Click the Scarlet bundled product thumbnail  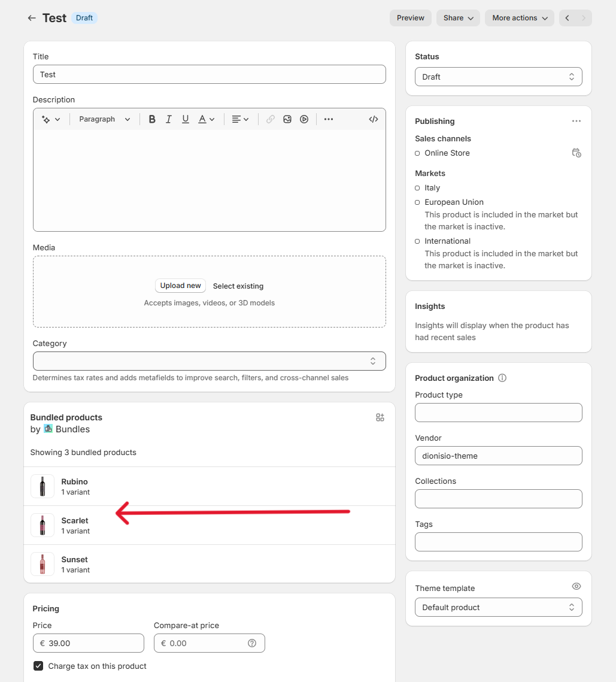point(43,525)
